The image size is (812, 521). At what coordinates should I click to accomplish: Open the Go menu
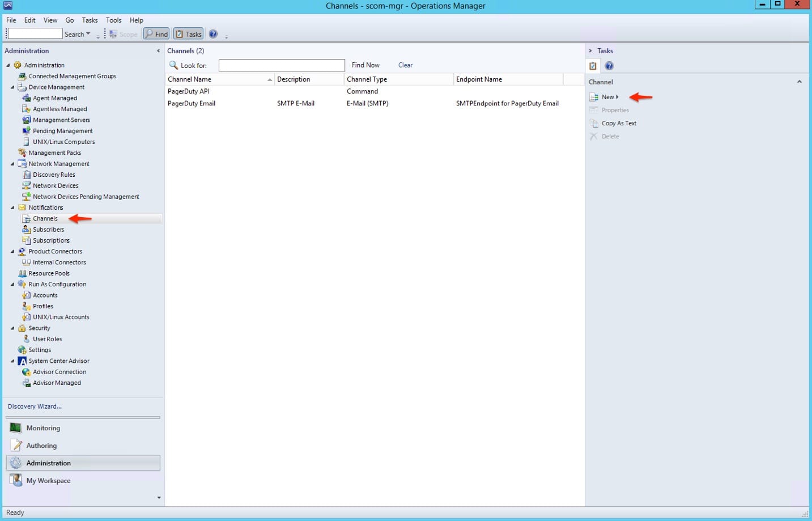70,20
